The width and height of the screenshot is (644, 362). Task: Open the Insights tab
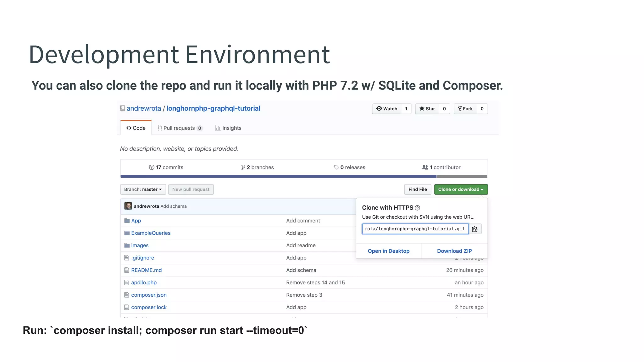(x=228, y=128)
